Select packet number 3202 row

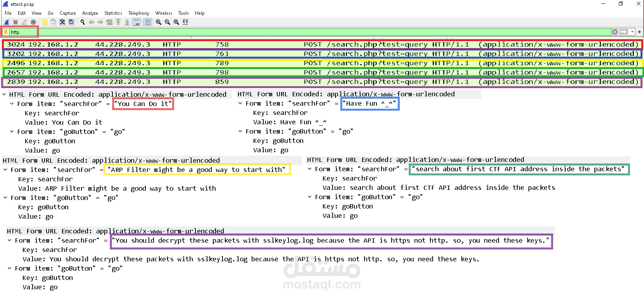click(x=322, y=54)
